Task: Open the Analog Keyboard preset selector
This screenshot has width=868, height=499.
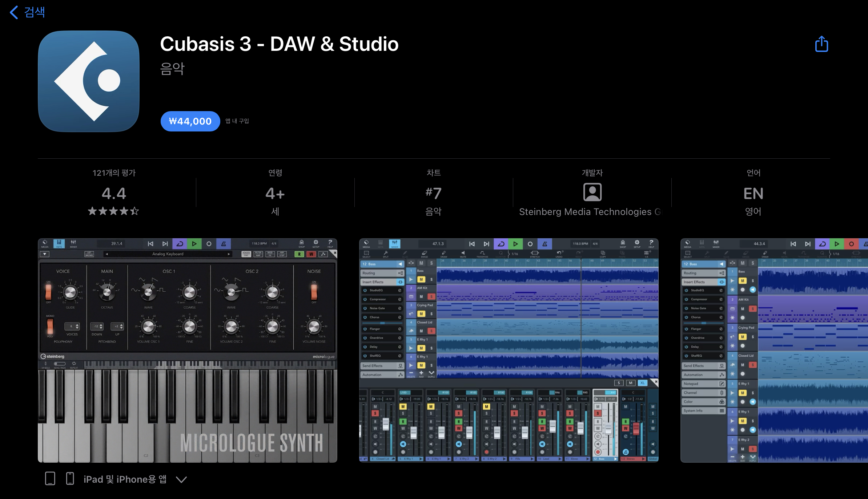Action: click(x=168, y=254)
